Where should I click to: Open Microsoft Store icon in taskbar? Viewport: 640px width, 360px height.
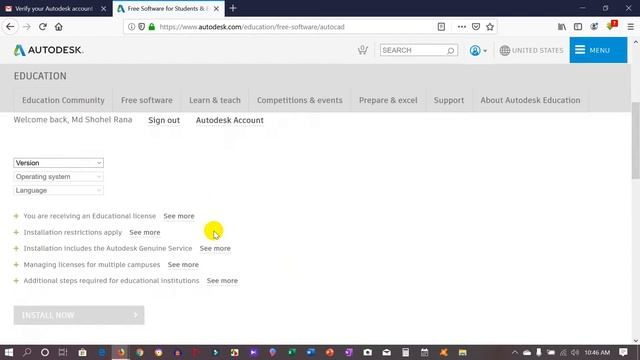click(82, 352)
